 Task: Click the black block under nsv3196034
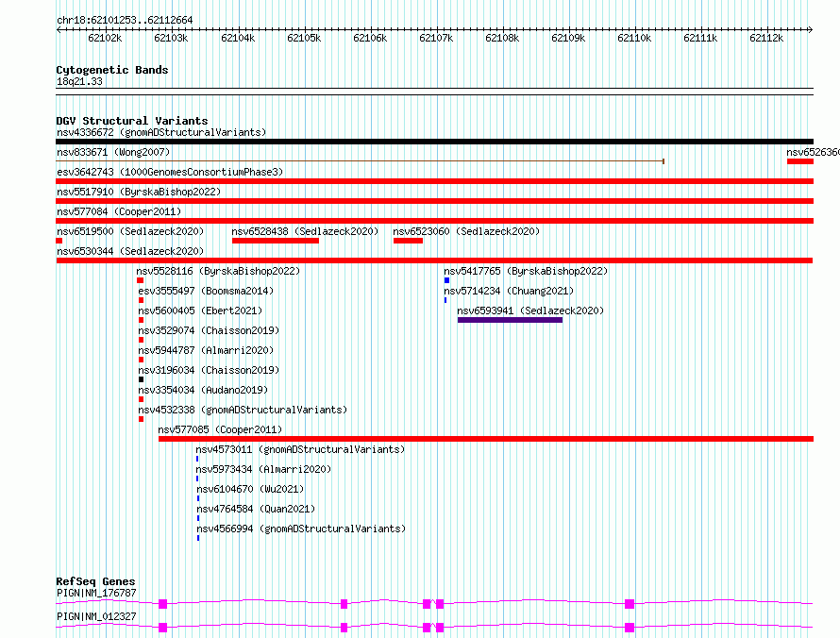[141, 379]
